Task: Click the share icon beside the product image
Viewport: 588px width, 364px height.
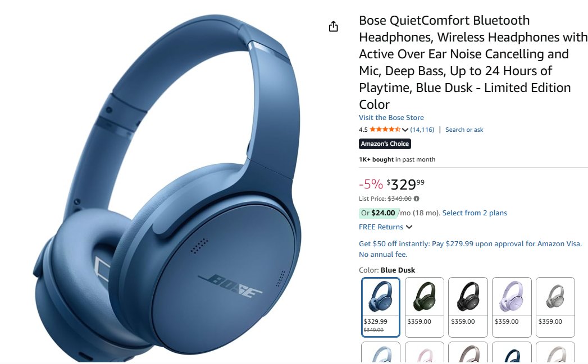Action: point(334,26)
